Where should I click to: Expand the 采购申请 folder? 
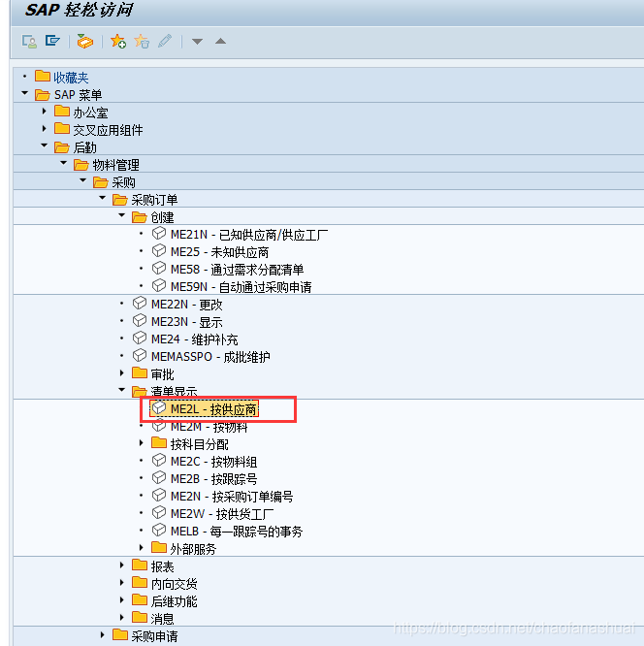[102, 635]
